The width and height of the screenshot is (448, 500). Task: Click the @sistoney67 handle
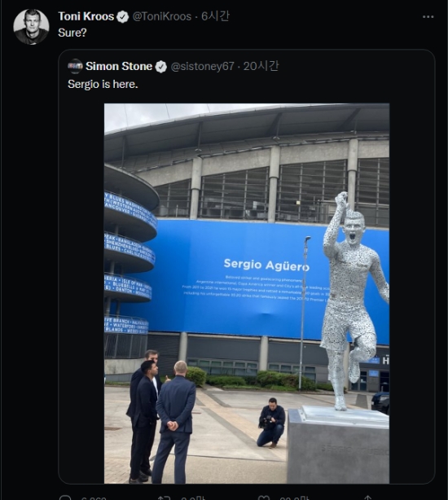click(203, 66)
